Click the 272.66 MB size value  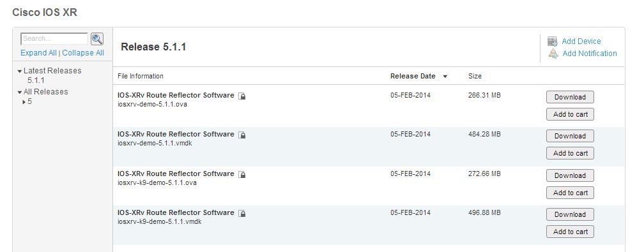[484, 174]
